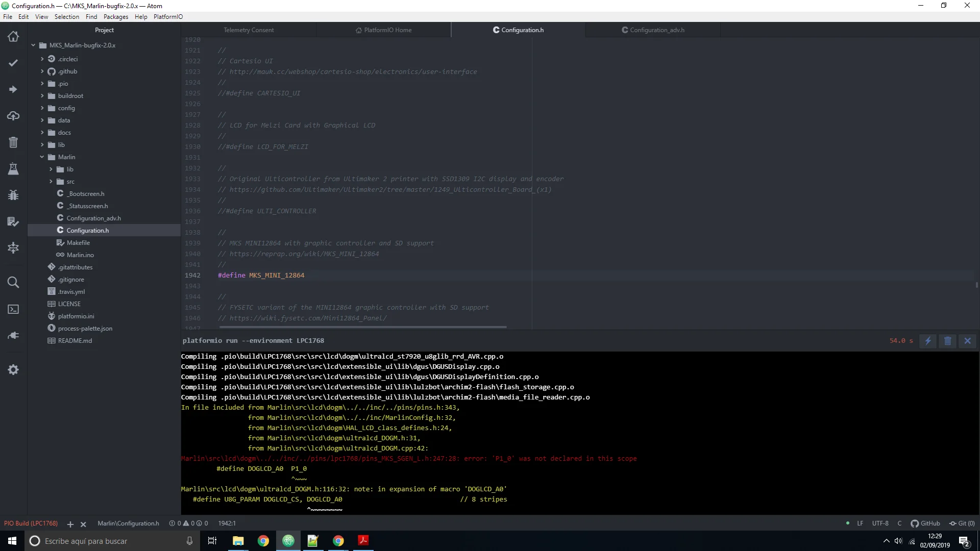This screenshot has width=980, height=551.
Task: Switch to the Telemetry Consent tab
Action: tap(249, 30)
